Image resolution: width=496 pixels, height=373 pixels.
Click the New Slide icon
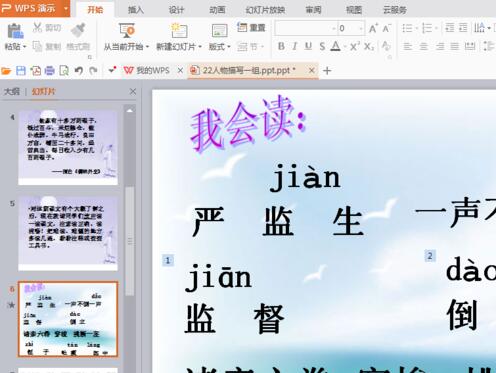point(179,30)
